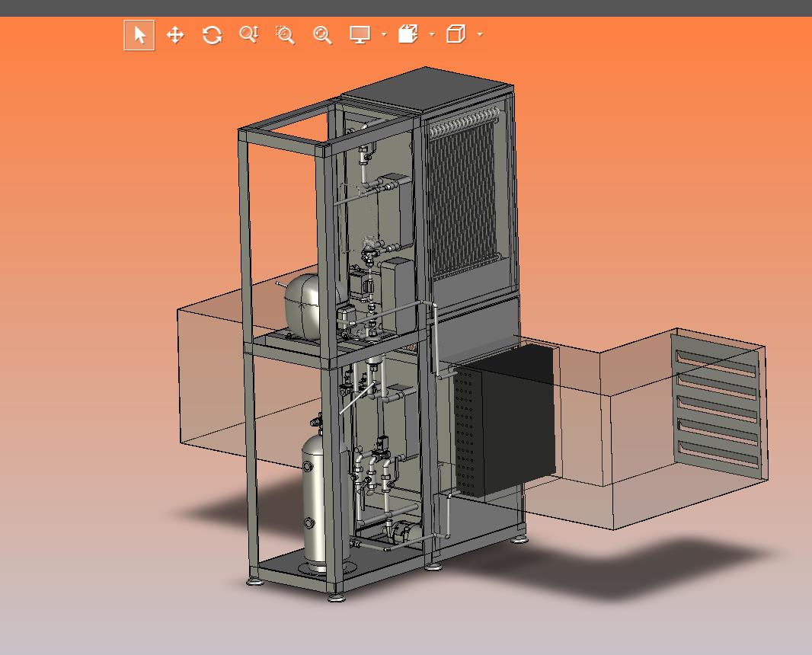Click the view orientation cube icon
812x655 pixels.
pyautogui.click(x=456, y=34)
